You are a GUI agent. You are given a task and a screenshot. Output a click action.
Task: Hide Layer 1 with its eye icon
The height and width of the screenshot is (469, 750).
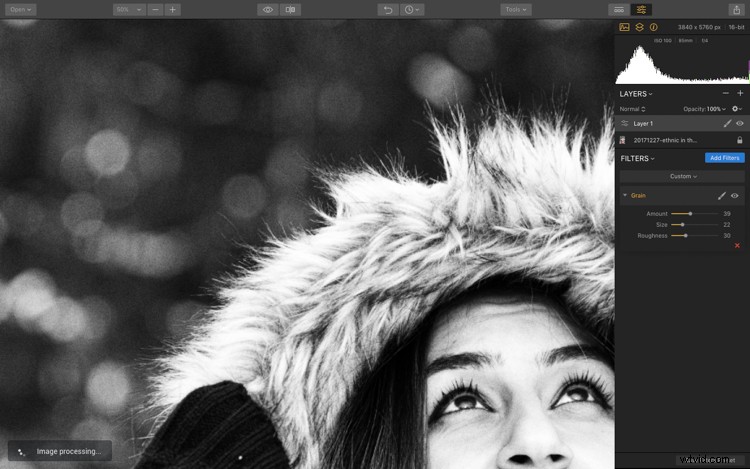click(x=739, y=123)
